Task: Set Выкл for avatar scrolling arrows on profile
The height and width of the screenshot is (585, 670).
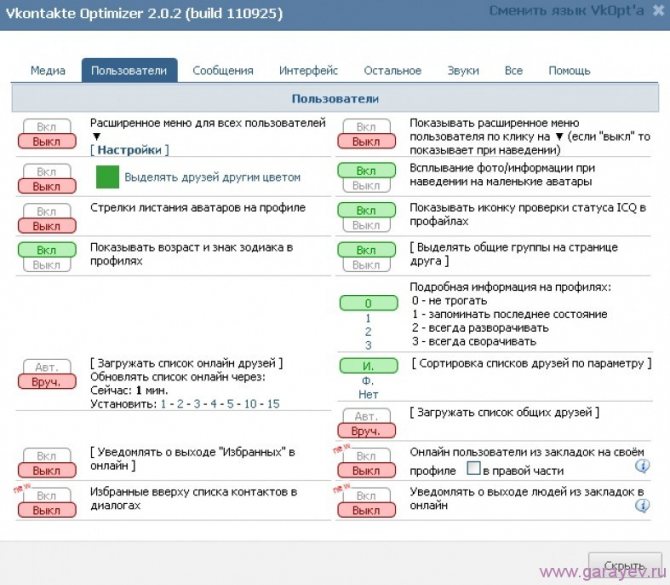Action: coord(47,226)
